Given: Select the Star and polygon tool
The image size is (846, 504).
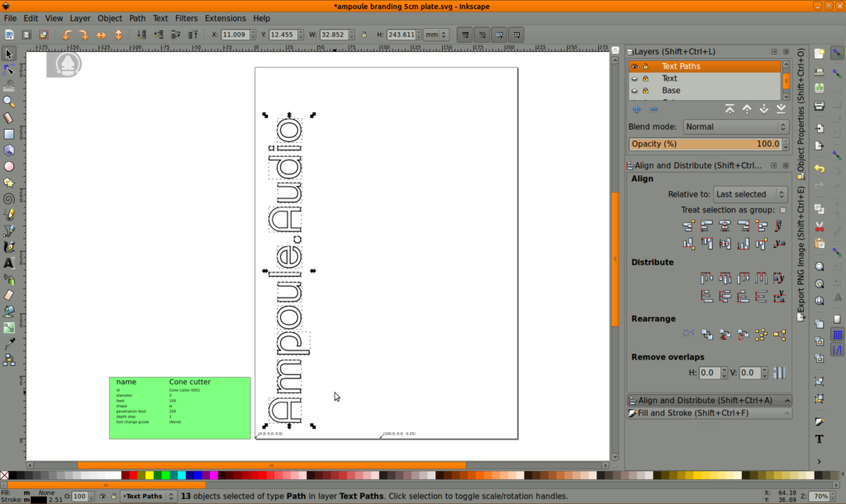Looking at the screenshot, I should tap(8, 183).
